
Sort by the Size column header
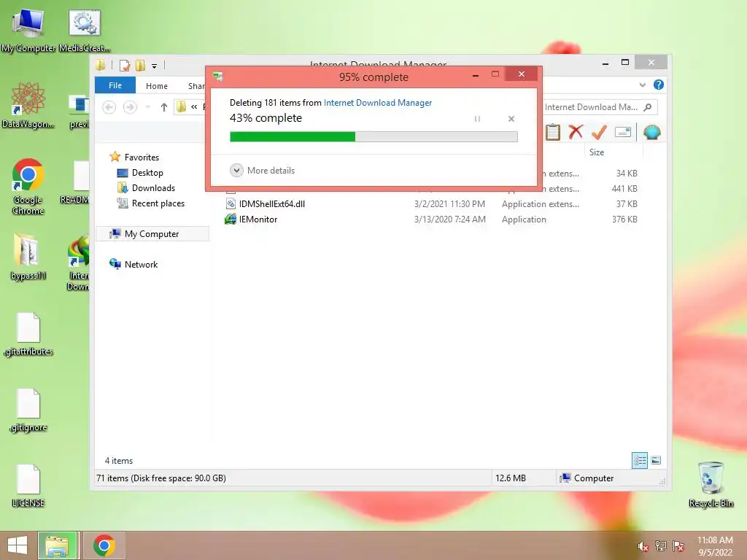coord(613,152)
